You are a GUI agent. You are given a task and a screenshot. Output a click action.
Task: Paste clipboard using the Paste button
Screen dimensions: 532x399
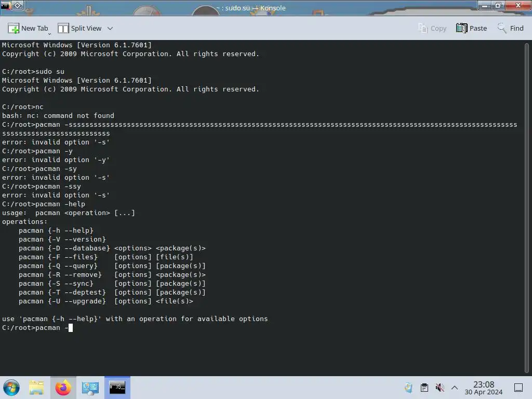[x=471, y=28]
